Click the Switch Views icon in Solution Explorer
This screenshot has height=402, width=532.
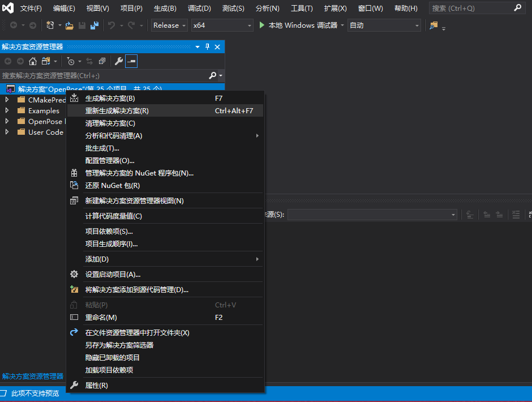coord(46,61)
